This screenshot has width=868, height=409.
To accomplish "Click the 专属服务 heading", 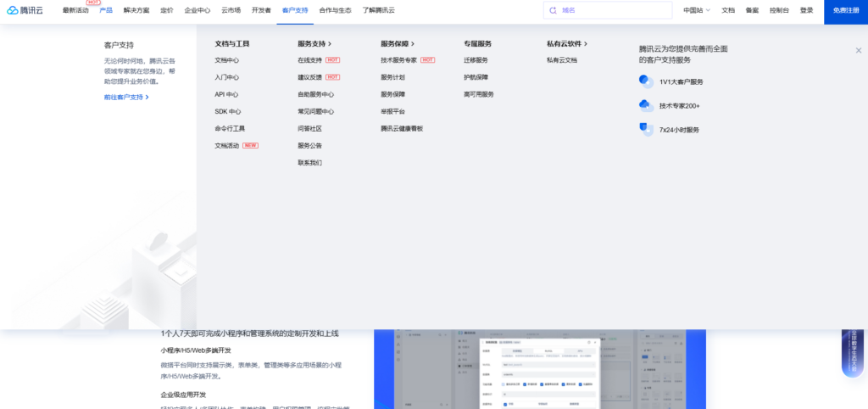I will [x=478, y=43].
